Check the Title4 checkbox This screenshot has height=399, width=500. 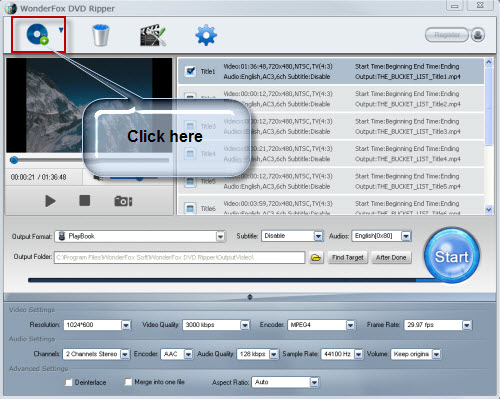(x=190, y=153)
